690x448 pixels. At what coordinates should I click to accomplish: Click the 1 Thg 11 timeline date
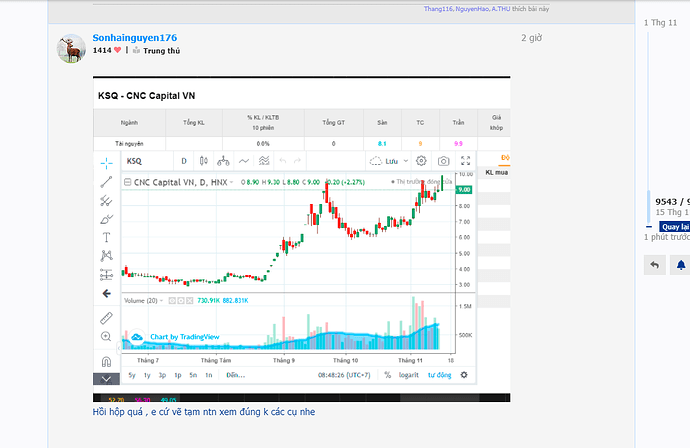(660, 22)
